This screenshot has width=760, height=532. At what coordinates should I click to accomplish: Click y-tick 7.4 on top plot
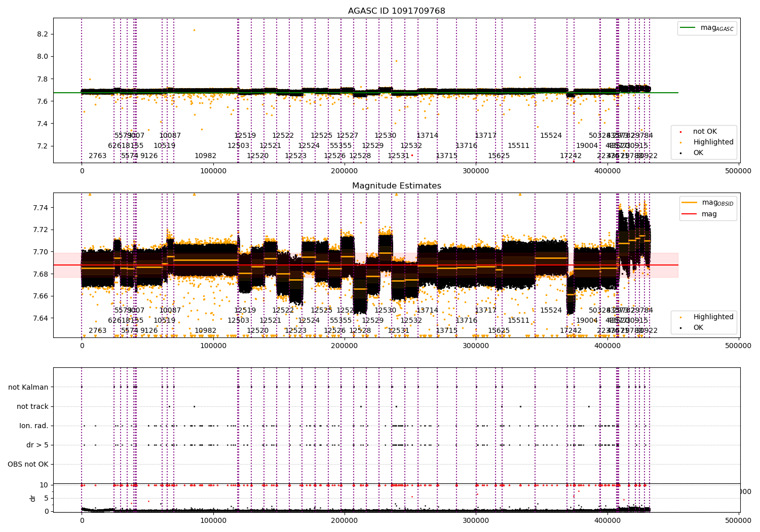pyautogui.click(x=43, y=124)
